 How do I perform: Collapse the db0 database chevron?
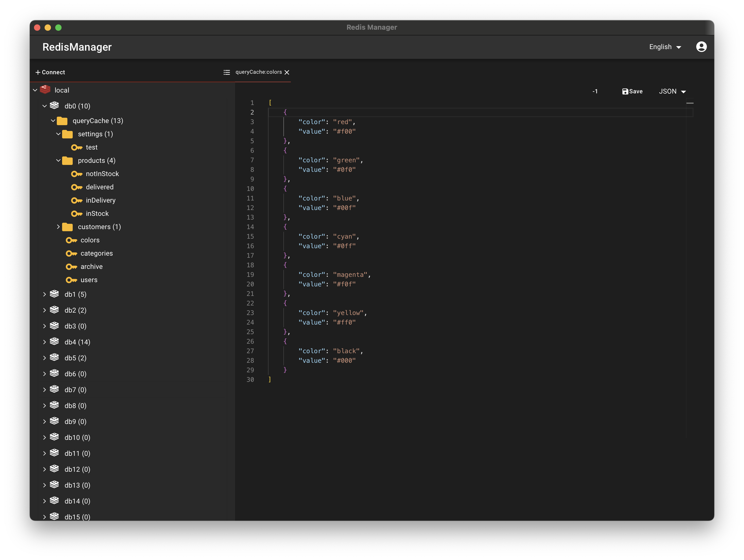click(44, 106)
